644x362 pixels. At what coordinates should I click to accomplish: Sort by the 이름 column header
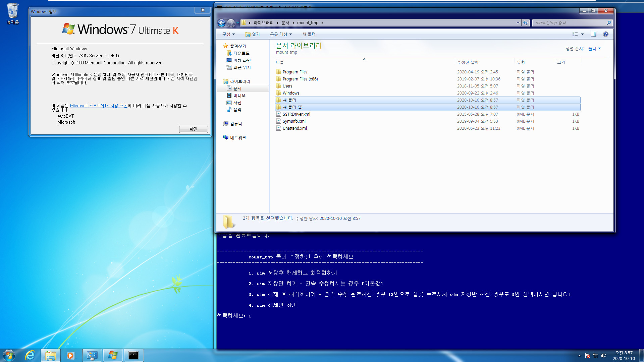364,62
